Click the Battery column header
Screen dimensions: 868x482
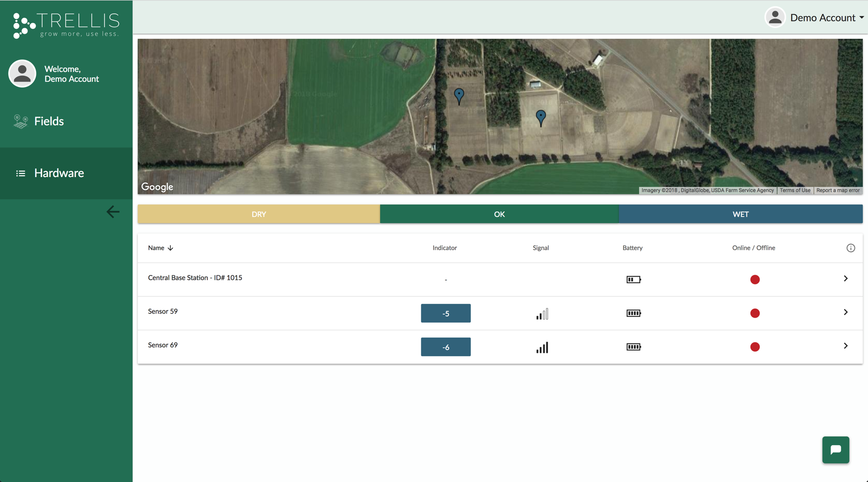tap(633, 248)
